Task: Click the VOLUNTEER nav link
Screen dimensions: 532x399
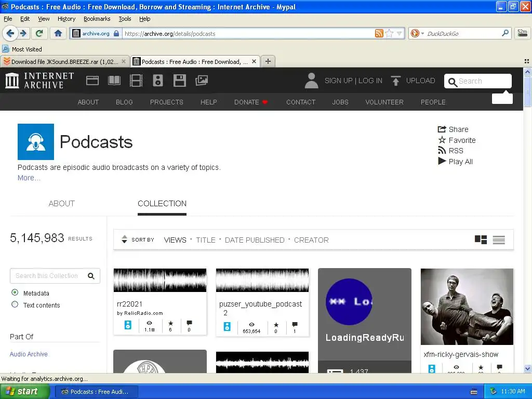Action: [384, 102]
